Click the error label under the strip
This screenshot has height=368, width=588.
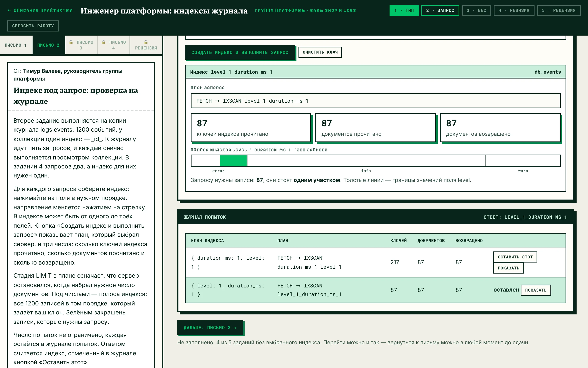[218, 171]
